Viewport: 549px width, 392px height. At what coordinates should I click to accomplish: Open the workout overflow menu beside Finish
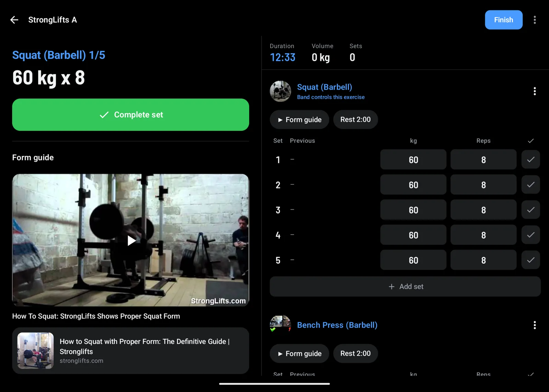pyautogui.click(x=535, y=20)
